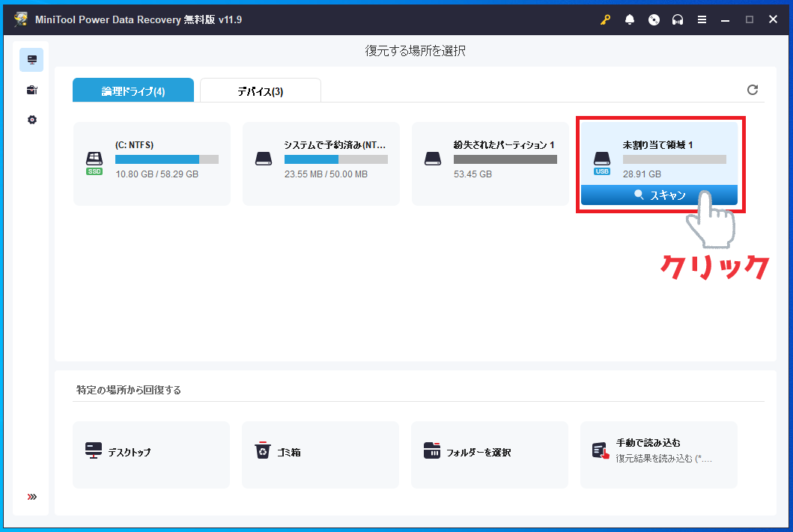Open the headphone support icon
793x532 pixels.
click(x=678, y=19)
